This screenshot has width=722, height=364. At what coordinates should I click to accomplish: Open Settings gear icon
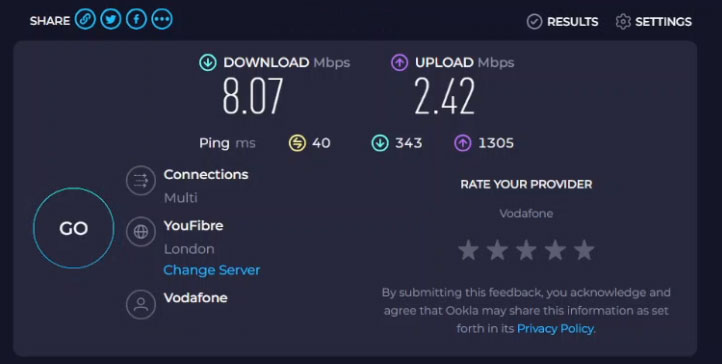[x=623, y=22]
